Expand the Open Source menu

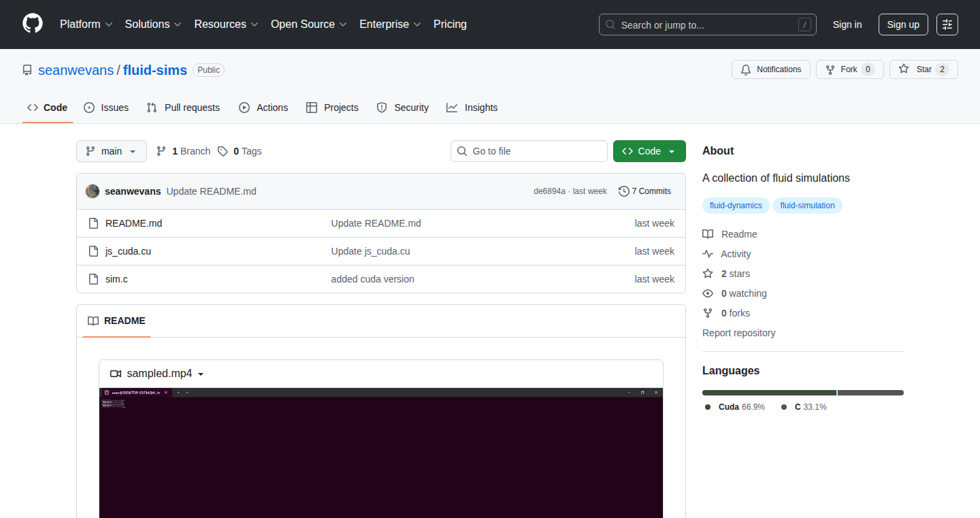pyautogui.click(x=309, y=25)
